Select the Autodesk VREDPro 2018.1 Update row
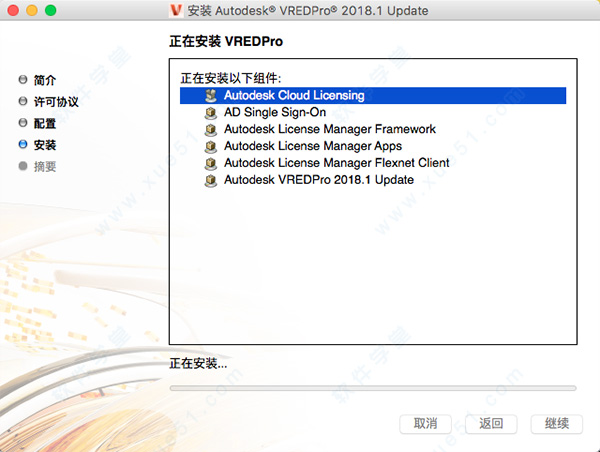The height and width of the screenshot is (452, 600). click(x=373, y=180)
